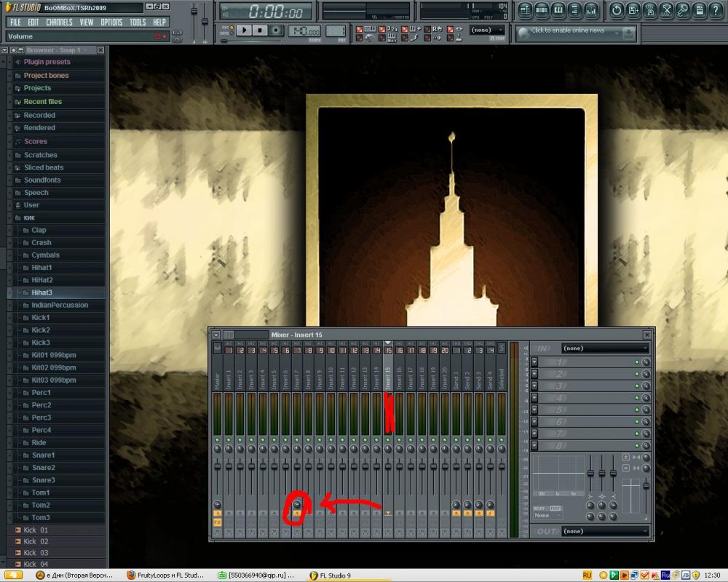Toggle Send 1 routing switch for selected track

[x=456, y=514]
